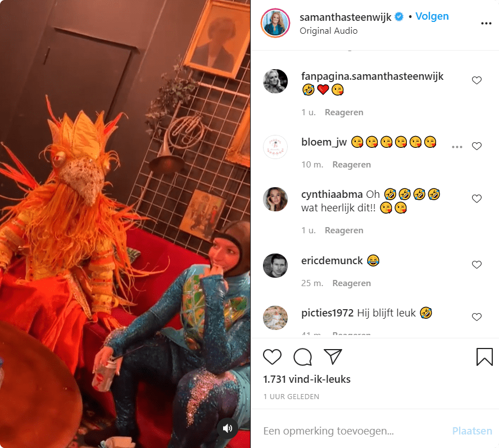
Task: Reply to cynthiaabma via Reageren
Action: coord(344,230)
